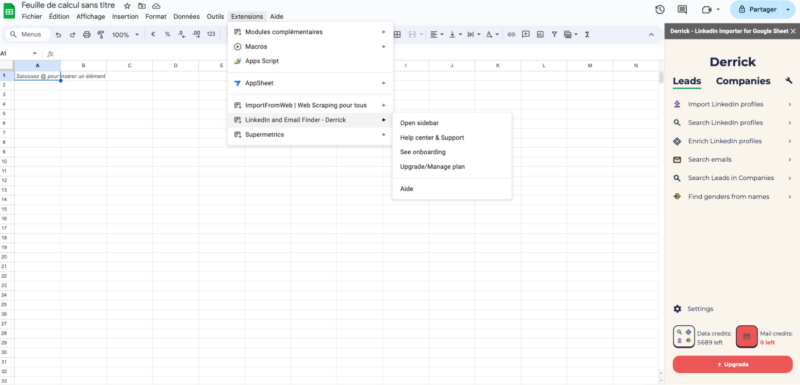This screenshot has width=800, height=385.
Task: Apply percent number format
Action: pos(167,35)
